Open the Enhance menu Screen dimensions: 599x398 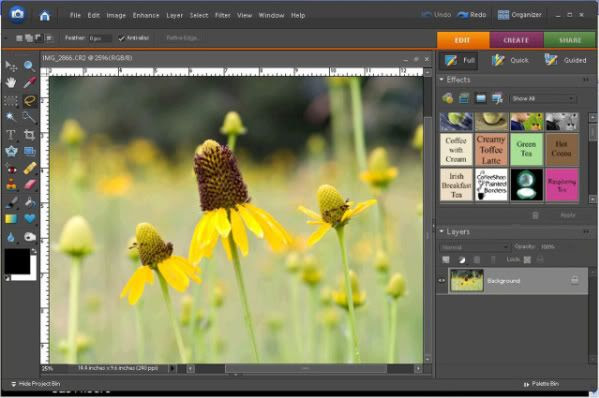click(x=146, y=15)
